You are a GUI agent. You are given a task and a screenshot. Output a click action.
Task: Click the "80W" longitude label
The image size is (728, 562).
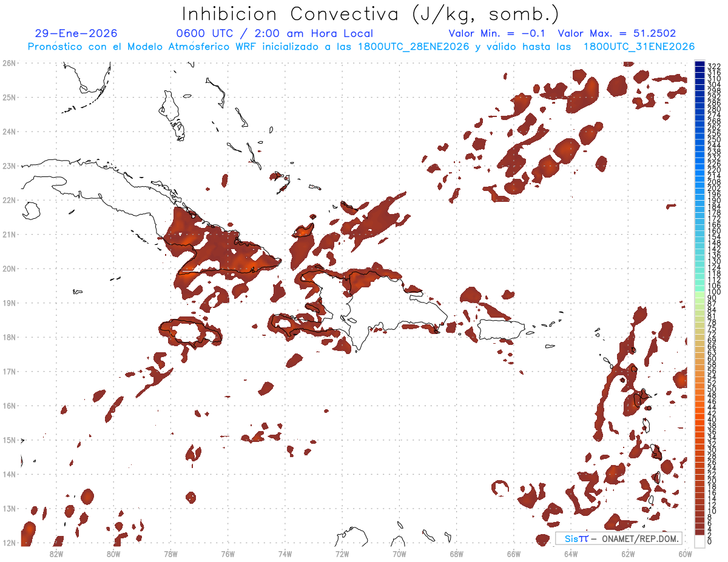113,554
